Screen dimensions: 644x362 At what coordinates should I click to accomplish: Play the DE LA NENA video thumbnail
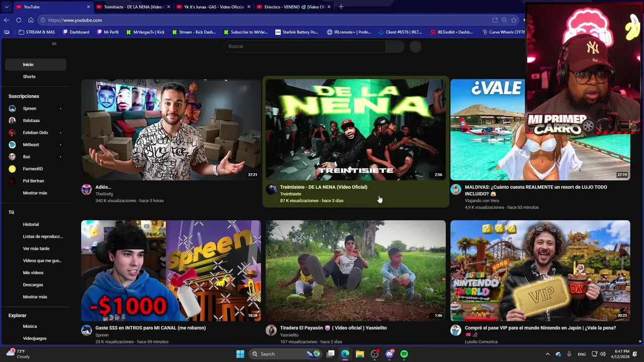coord(356,130)
